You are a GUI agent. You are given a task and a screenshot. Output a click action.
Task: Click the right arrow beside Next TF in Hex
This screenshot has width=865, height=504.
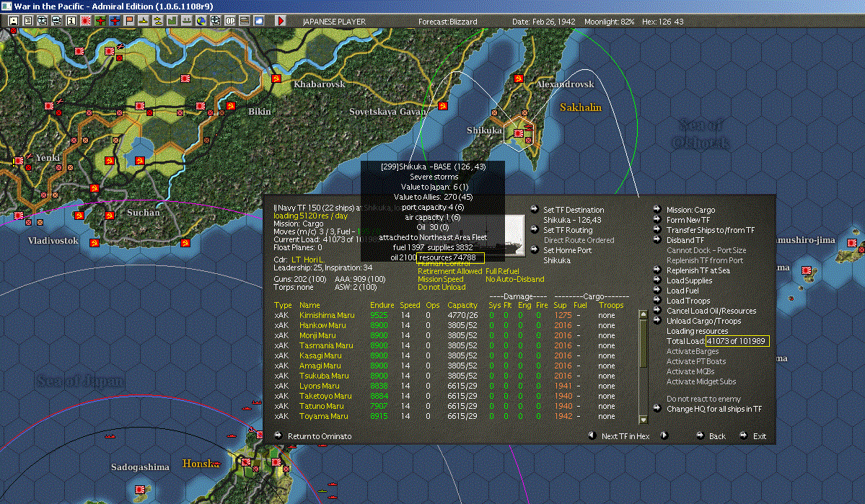pyautogui.click(x=664, y=435)
